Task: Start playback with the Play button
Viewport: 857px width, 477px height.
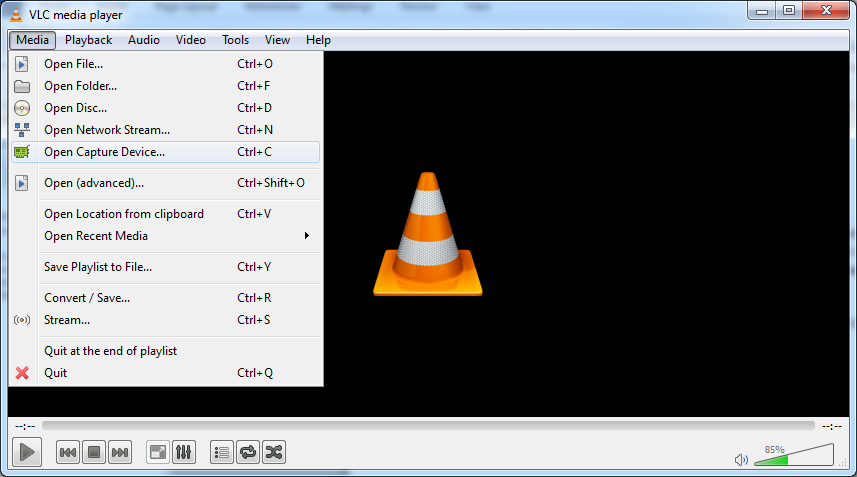Action: point(27,452)
